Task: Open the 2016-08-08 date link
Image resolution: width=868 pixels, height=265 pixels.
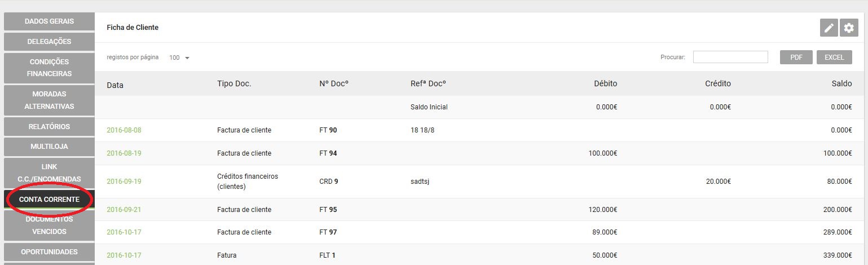Action: pos(124,130)
